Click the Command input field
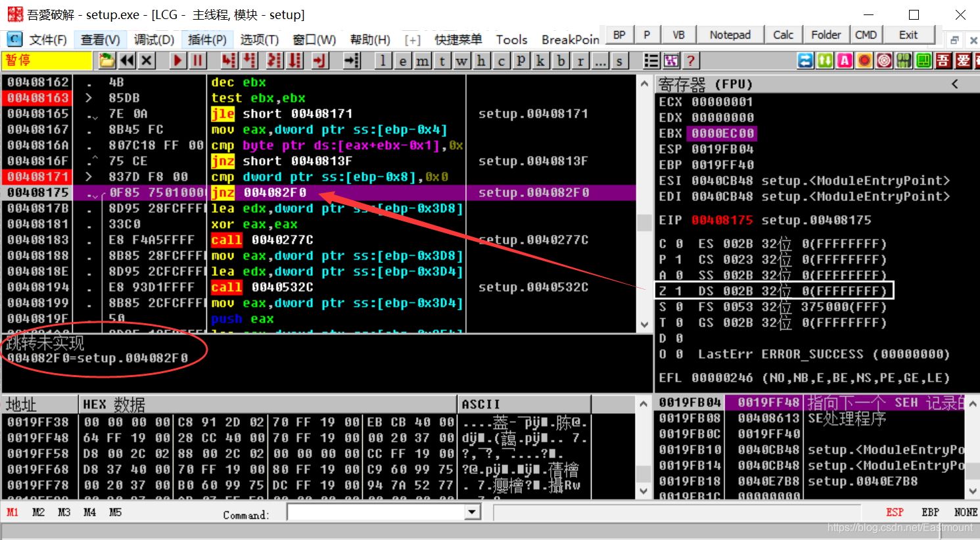This screenshot has width=980, height=540. click(x=377, y=512)
